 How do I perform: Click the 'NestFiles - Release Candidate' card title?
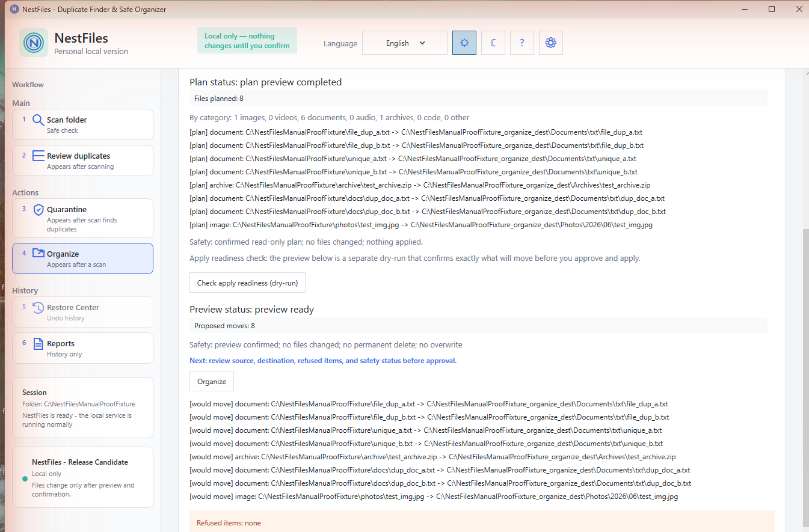(x=80, y=462)
